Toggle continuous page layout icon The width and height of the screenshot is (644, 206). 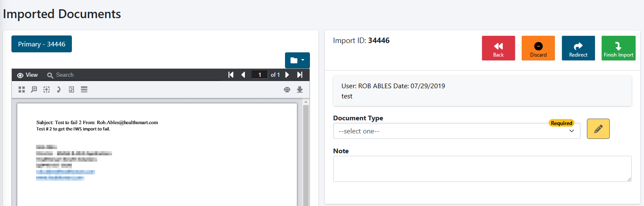[x=84, y=89]
